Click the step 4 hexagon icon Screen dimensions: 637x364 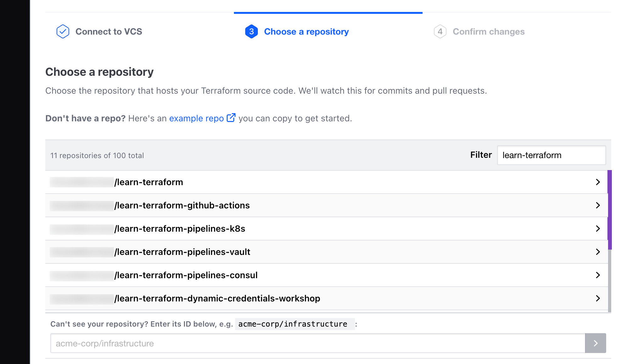(x=440, y=31)
